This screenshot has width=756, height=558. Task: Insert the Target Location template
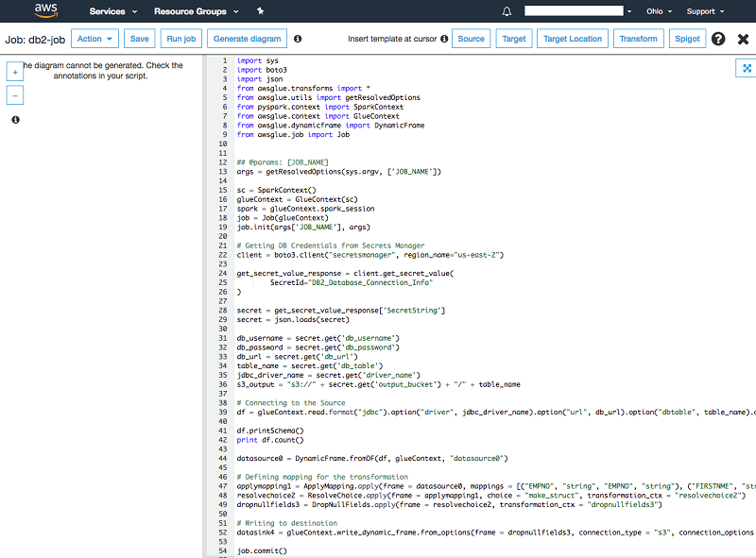573,39
